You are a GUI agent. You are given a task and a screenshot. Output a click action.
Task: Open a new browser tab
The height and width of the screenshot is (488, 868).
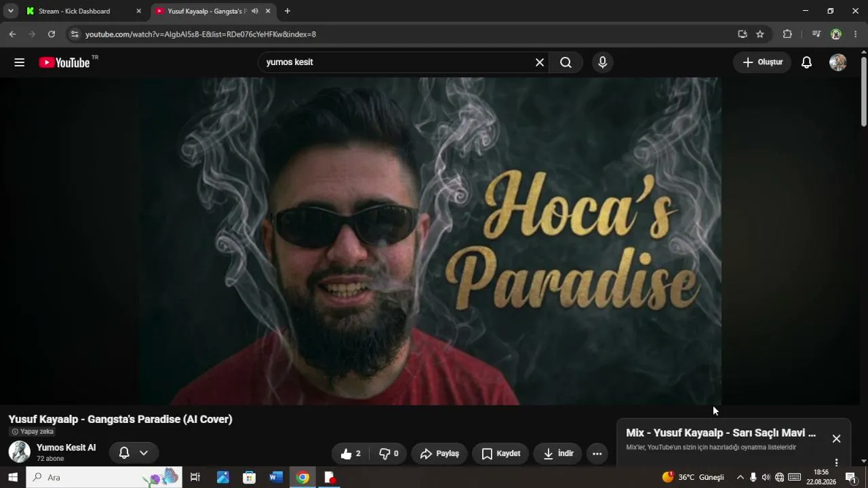288,11
